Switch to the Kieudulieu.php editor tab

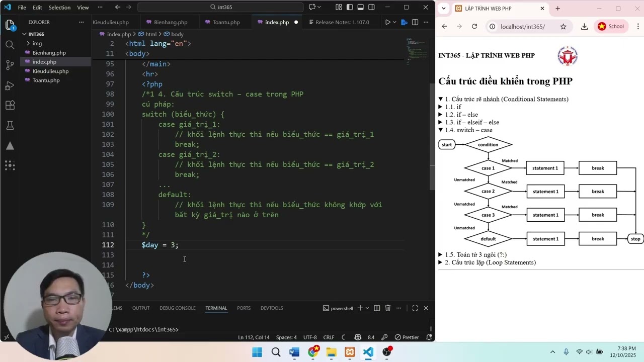111,22
